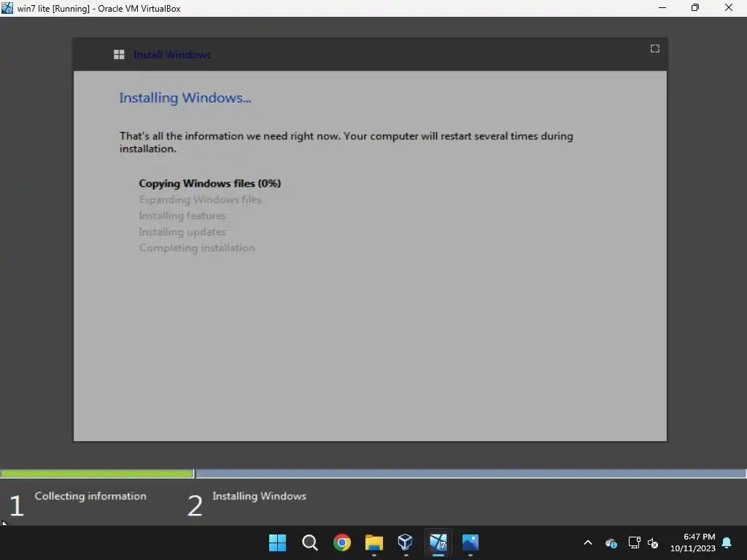This screenshot has width=747, height=560.
Task: Switch to the win7 lite VM taskbar icon
Action: (438, 542)
